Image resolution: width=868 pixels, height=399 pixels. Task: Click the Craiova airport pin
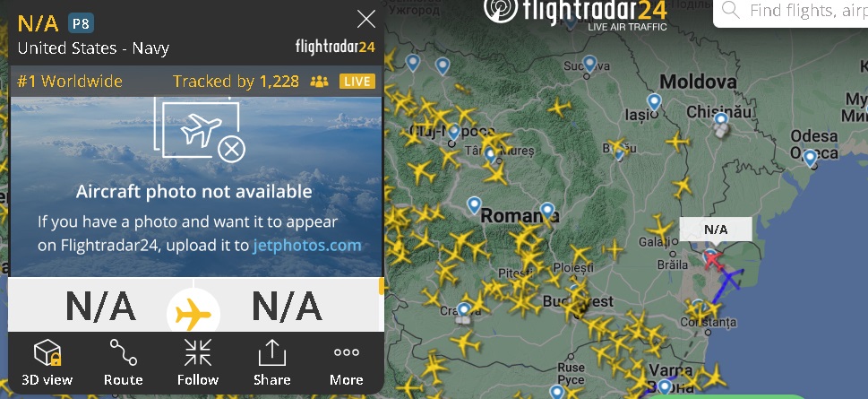(x=464, y=311)
